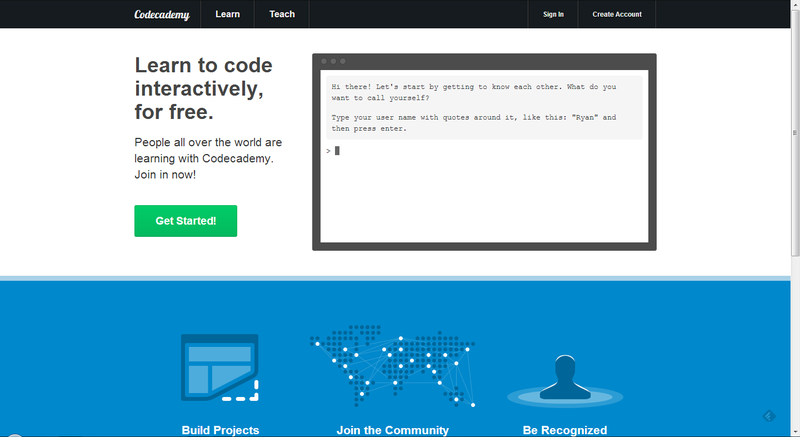Image resolution: width=800 pixels, height=437 pixels.
Task: Click the Sign In link
Action: click(553, 14)
